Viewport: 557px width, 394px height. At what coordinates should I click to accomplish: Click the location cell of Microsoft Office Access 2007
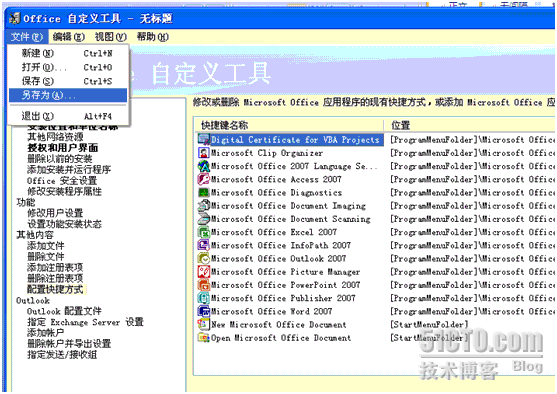click(x=472, y=179)
